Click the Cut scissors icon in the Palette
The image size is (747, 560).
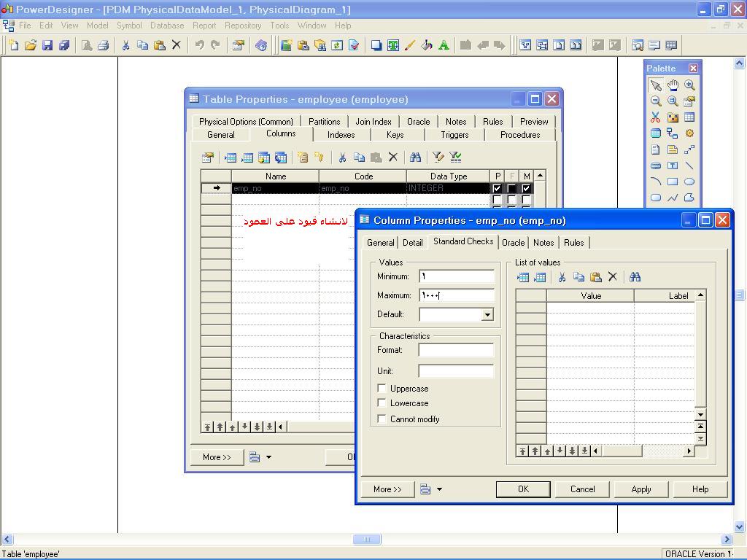click(656, 117)
